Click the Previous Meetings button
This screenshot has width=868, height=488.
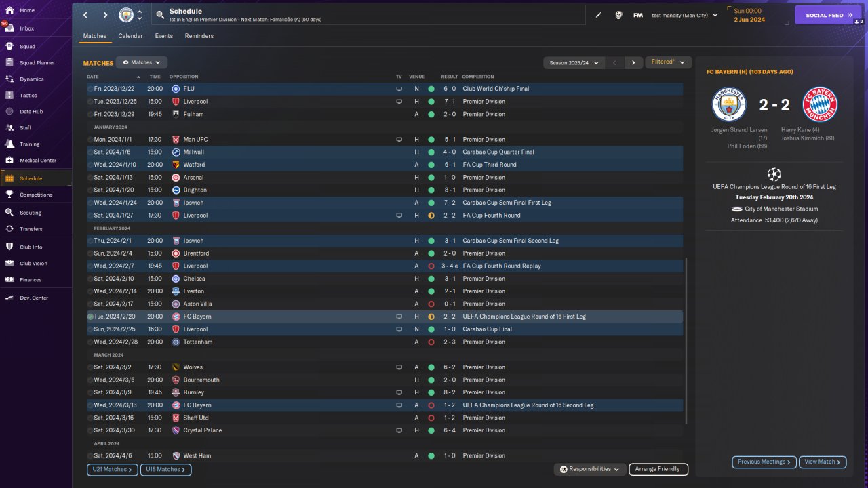pos(764,462)
